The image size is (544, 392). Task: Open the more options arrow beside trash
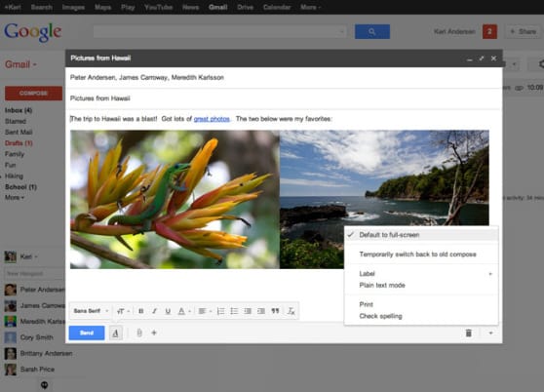coord(490,333)
